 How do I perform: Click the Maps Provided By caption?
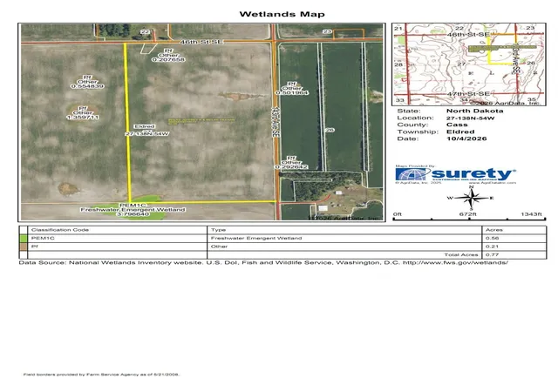click(x=415, y=166)
